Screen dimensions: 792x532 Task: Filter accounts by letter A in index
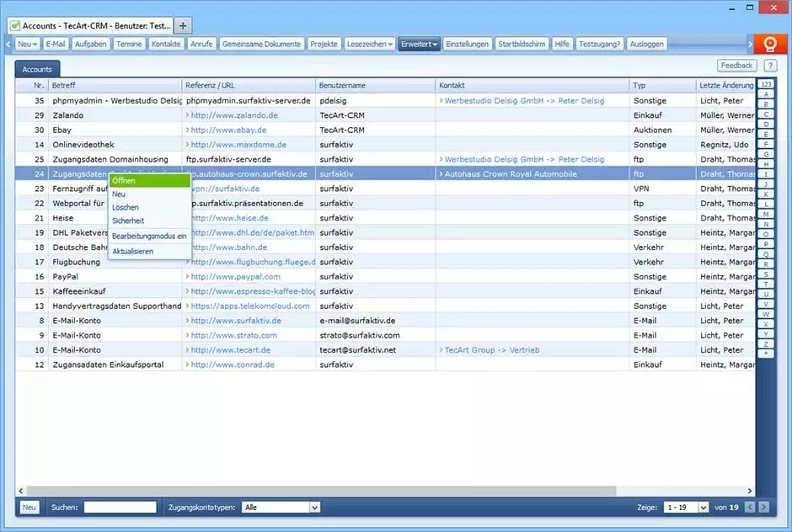[765, 94]
